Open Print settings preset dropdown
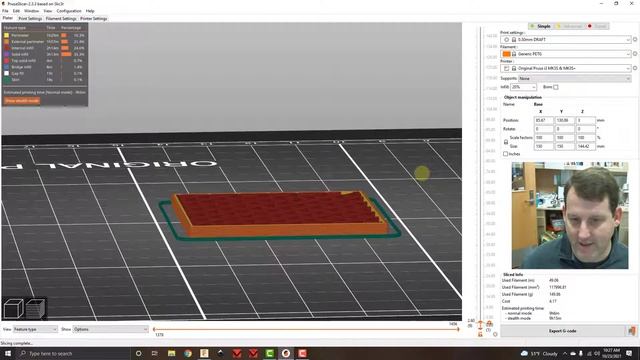 pos(566,40)
